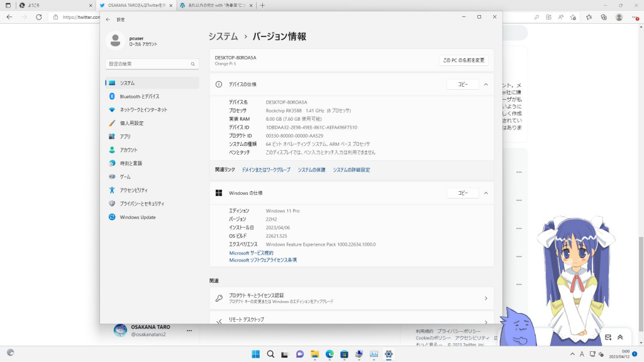Open Microsoft ソフトウェアライセンス条項 link
Viewport: 644px width, 362px height.
pos(263,260)
